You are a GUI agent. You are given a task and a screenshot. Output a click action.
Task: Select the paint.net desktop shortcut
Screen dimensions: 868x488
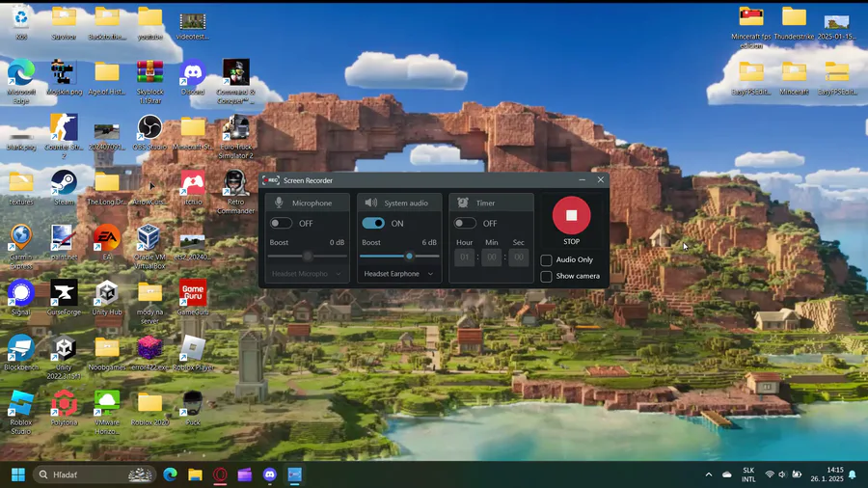tap(64, 242)
